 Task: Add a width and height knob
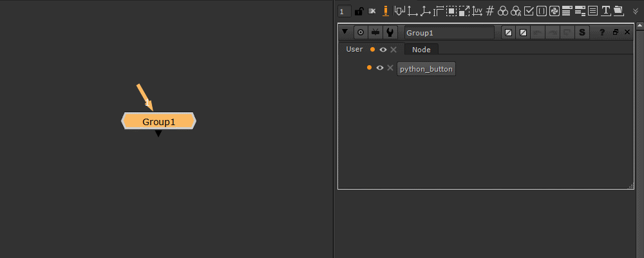(x=439, y=11)
